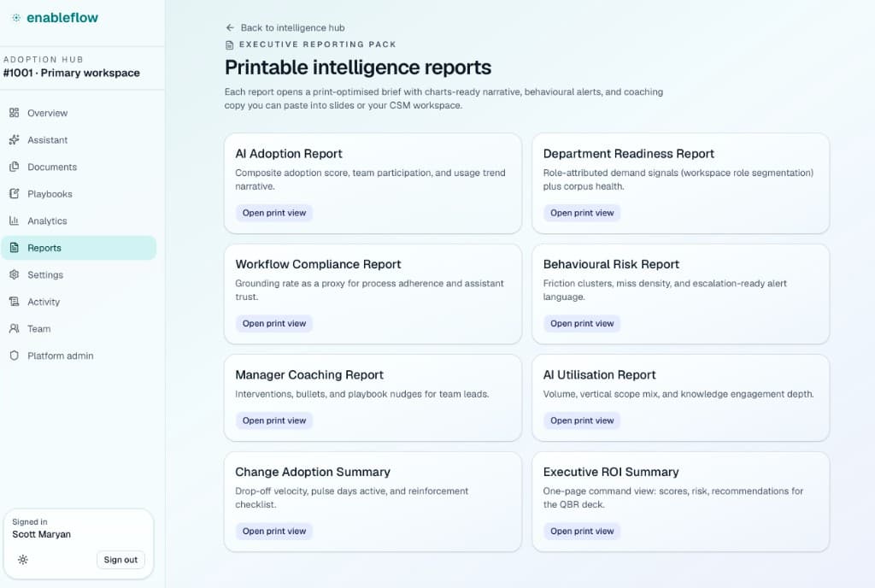The width and height of the screenshot is (875, 588).
Task: Click the 'Grounding rate as a proxy' description
Action: [369, 290]
